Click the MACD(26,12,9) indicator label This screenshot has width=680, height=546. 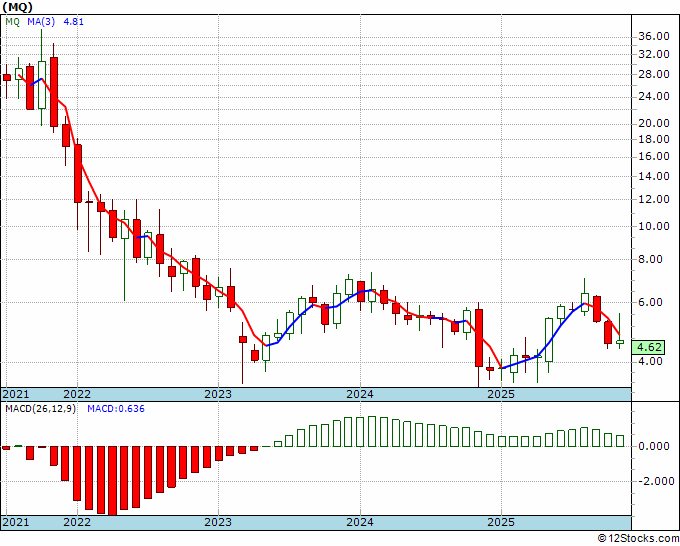40,409
